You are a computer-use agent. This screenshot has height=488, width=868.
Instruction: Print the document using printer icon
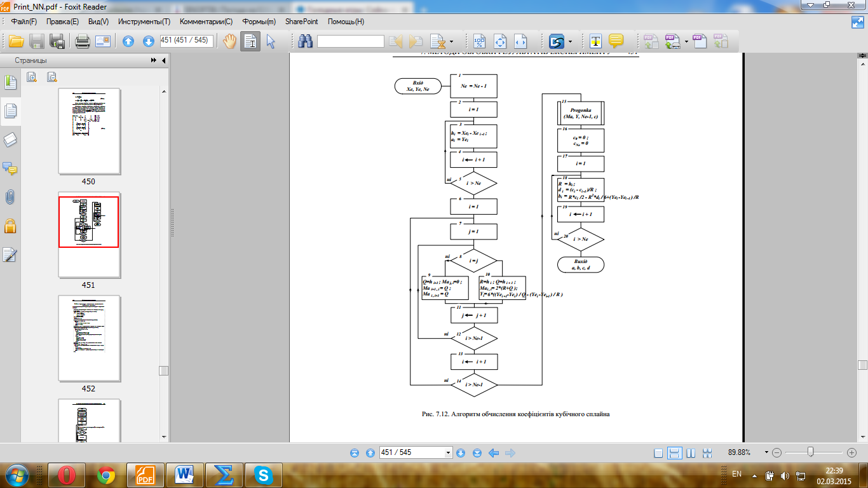click(x=83, y=41)
